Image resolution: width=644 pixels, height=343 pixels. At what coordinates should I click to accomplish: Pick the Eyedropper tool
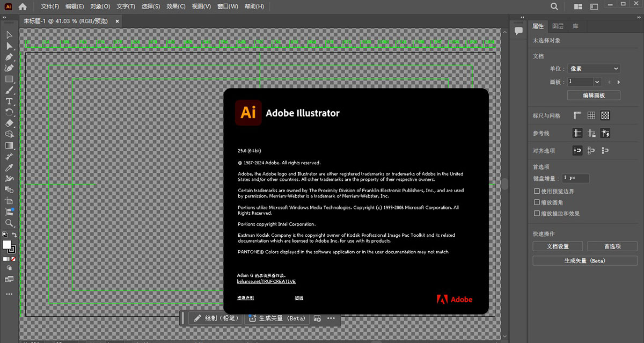9,167
